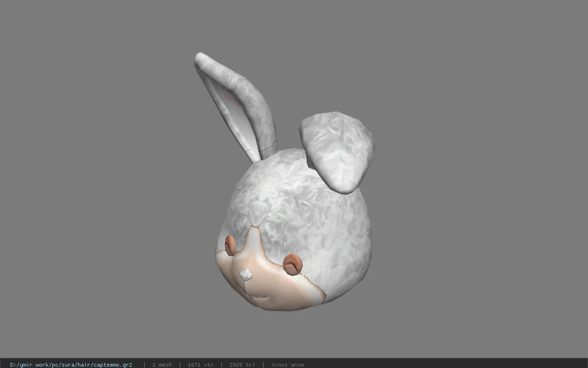Click the '2925 tri' triangle count
This screenshot has width=588, height=368.
point(242,365)
